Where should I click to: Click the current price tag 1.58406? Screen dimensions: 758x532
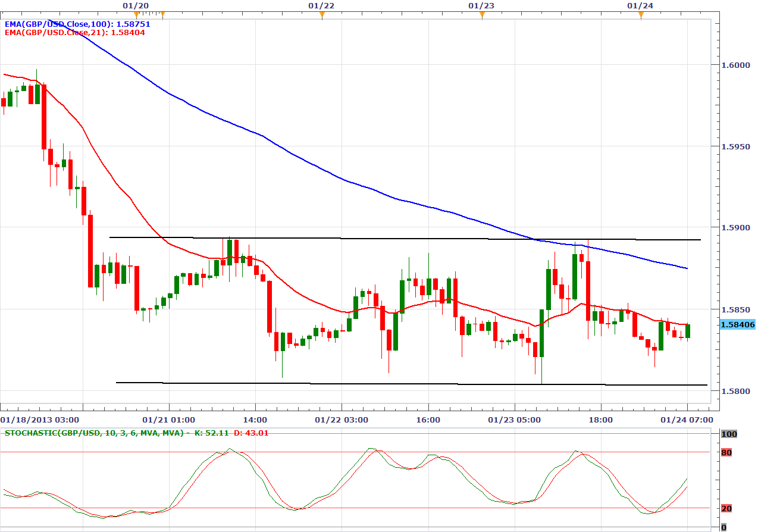coord(737,324)
